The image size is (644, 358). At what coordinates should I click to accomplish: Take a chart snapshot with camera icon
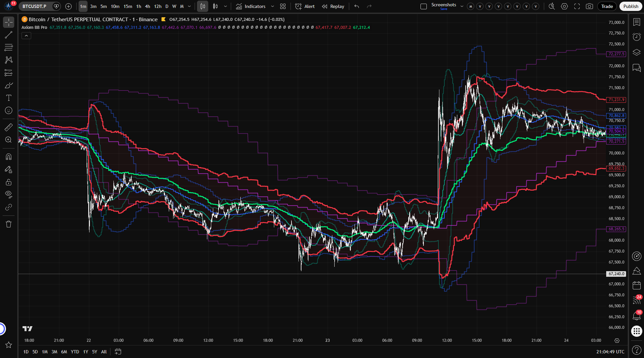589,6
